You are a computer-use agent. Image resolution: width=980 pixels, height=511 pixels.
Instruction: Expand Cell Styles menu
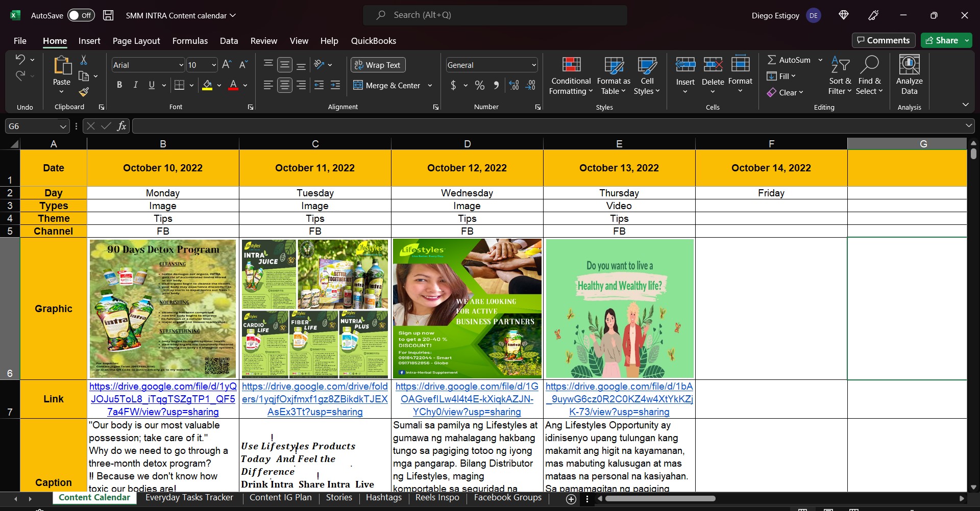pos(647,75)
